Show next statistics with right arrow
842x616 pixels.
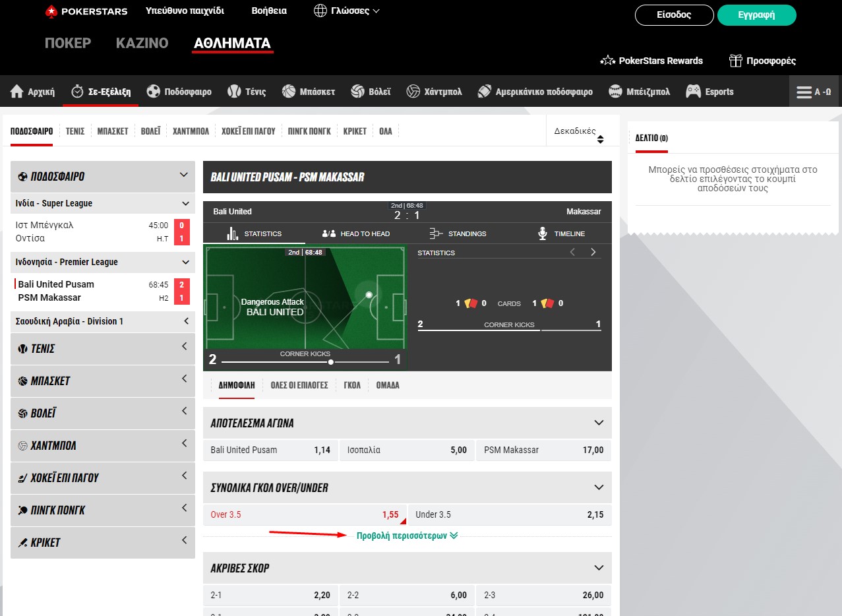(x=593, y=252)
